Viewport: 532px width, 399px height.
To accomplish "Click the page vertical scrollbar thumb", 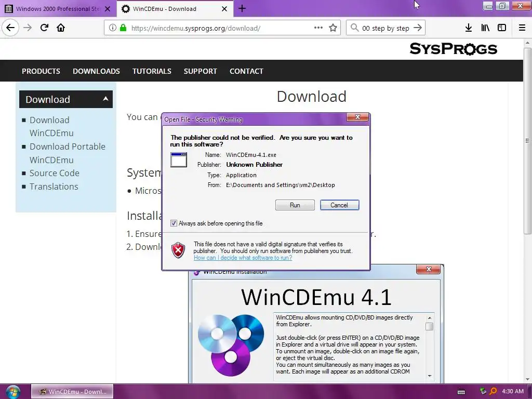I will [527, 141].
